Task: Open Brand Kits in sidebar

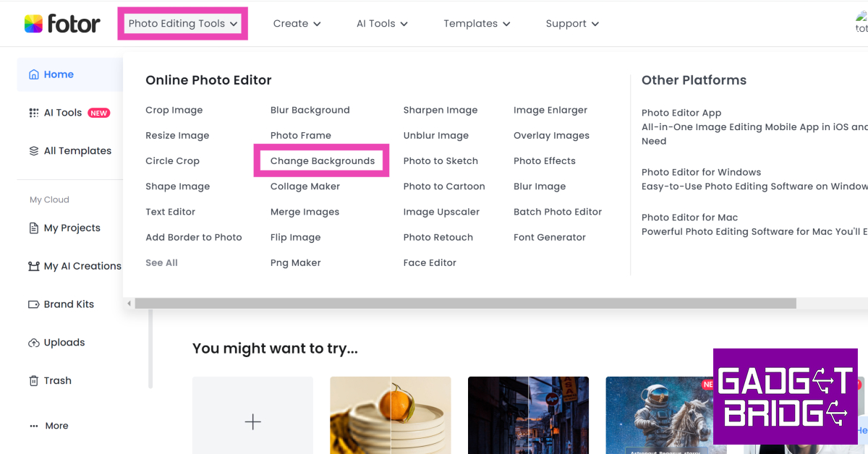Action: pyautogui.click(x=69, y=304)
